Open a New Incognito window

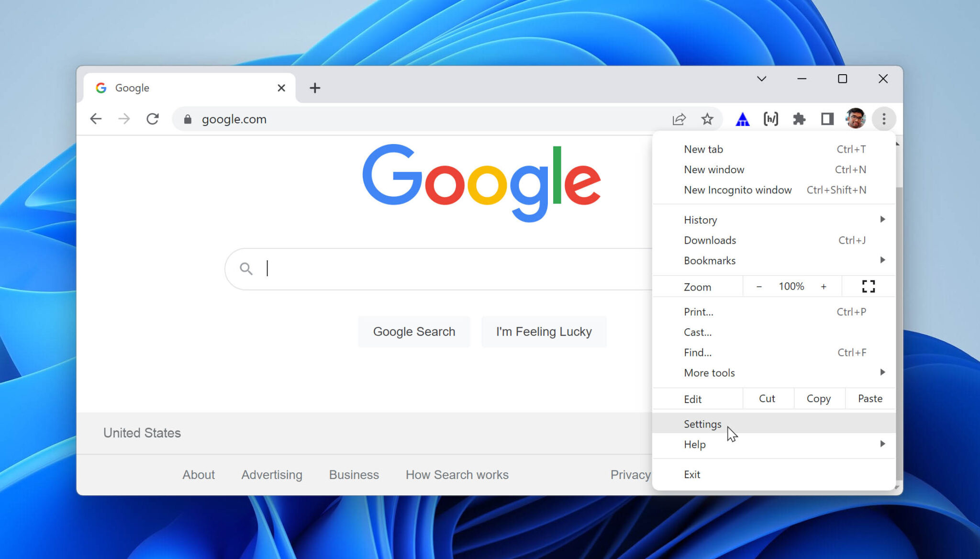[x=737, y=190]
